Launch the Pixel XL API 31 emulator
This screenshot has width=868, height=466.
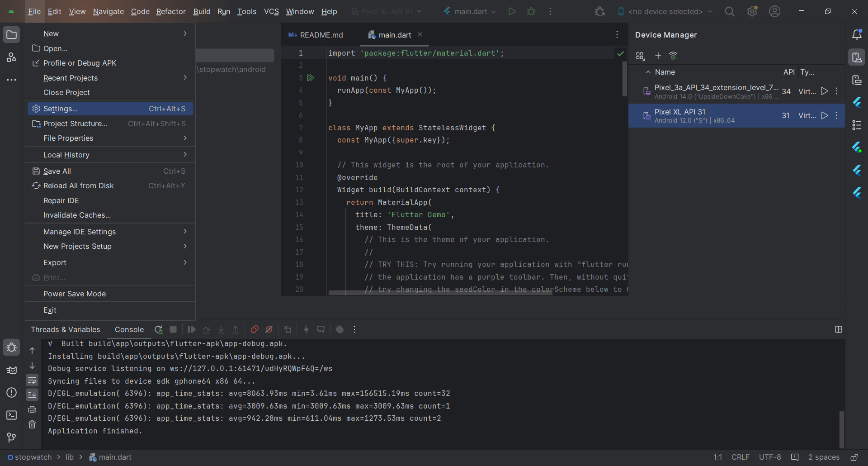(824, 115)
